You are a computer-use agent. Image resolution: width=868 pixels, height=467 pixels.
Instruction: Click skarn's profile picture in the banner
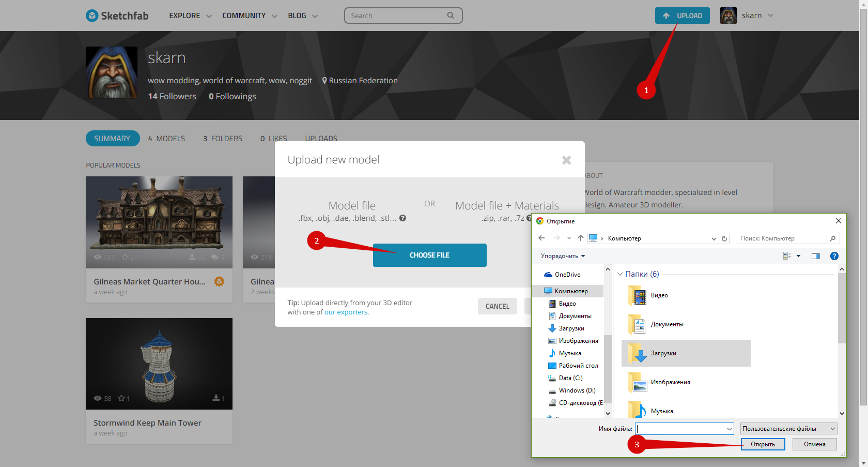click(x=112, y=72)
